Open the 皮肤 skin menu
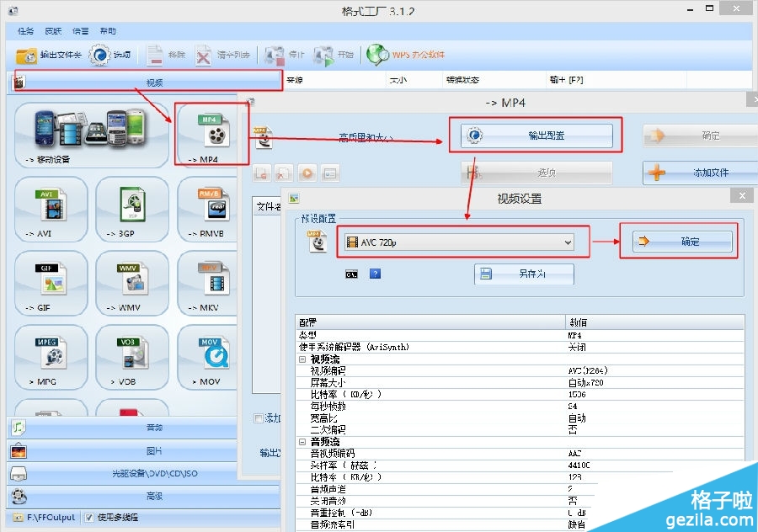 [53, 31]
